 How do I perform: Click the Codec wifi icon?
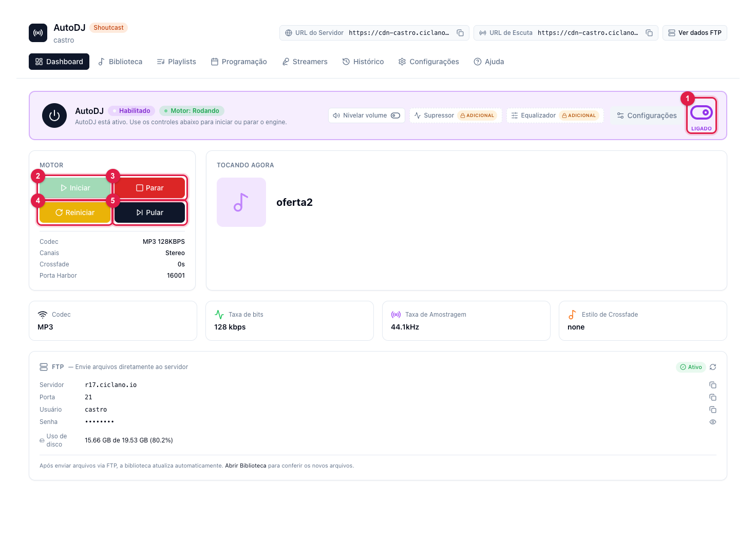43,315
